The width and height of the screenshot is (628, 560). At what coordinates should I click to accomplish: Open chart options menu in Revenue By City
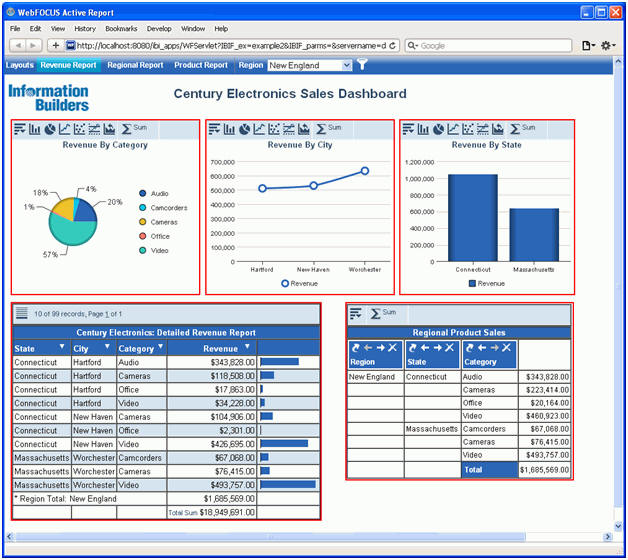click(214, 129)
